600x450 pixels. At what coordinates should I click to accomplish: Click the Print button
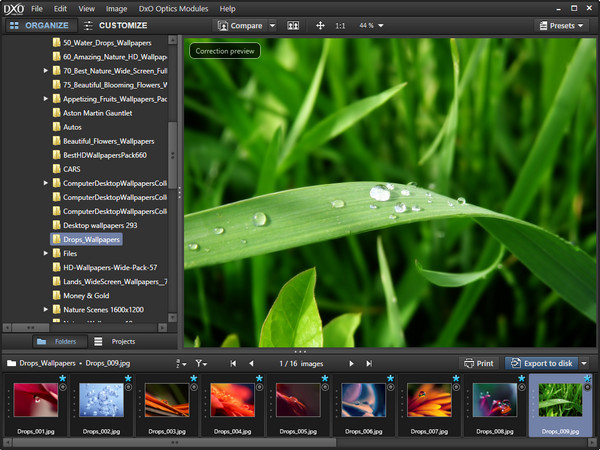tap(479, 363)
